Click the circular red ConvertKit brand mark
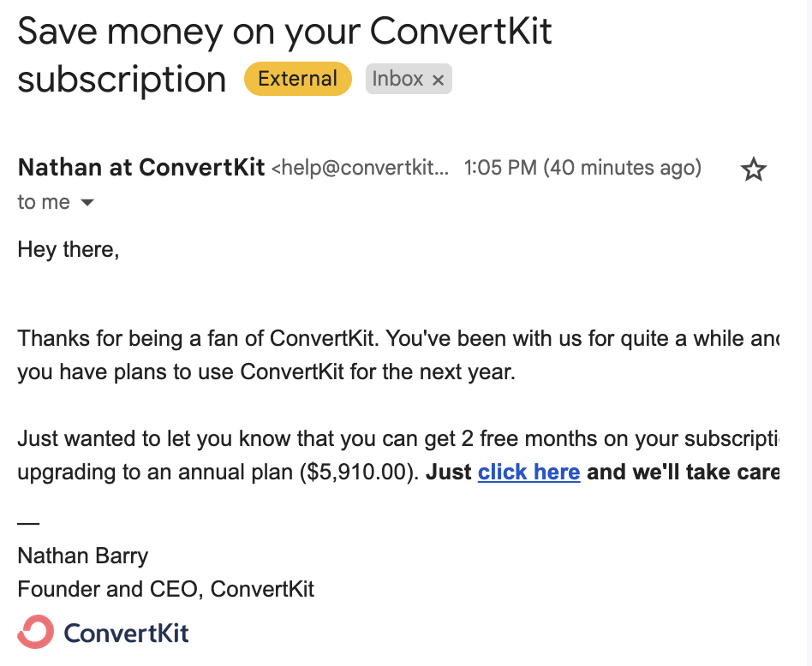812x666 pixels. tap(35, 632)
